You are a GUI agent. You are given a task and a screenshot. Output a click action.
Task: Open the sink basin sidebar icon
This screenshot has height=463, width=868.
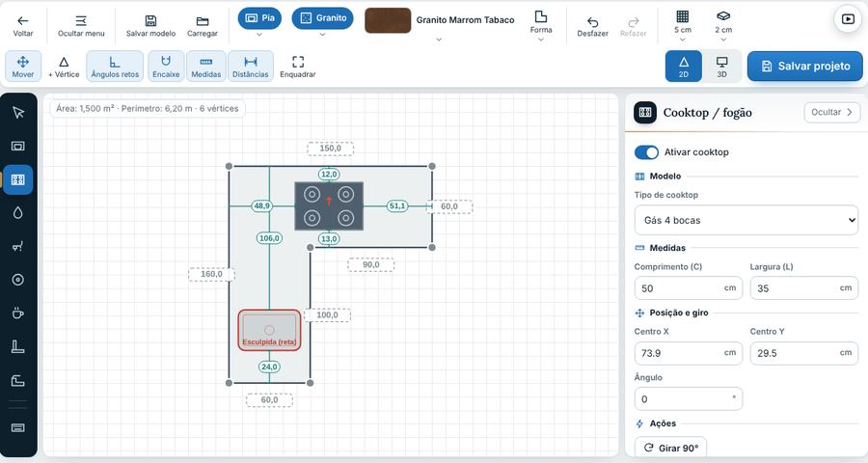point(18,147)
